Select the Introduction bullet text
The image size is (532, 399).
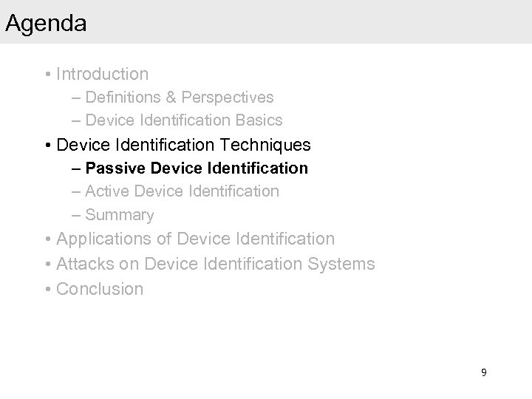(x=102, y=74)
